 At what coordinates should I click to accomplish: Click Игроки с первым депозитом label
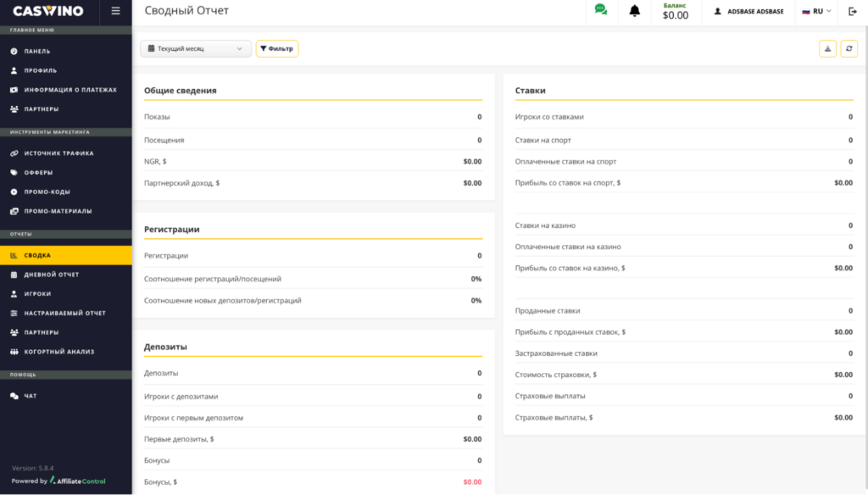click(194, 418)
